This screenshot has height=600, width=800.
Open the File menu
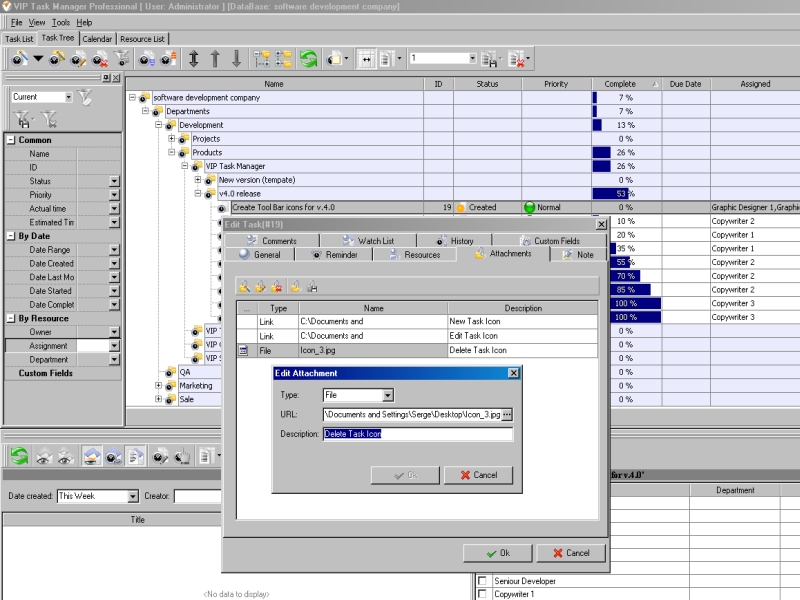coord(16,22)
